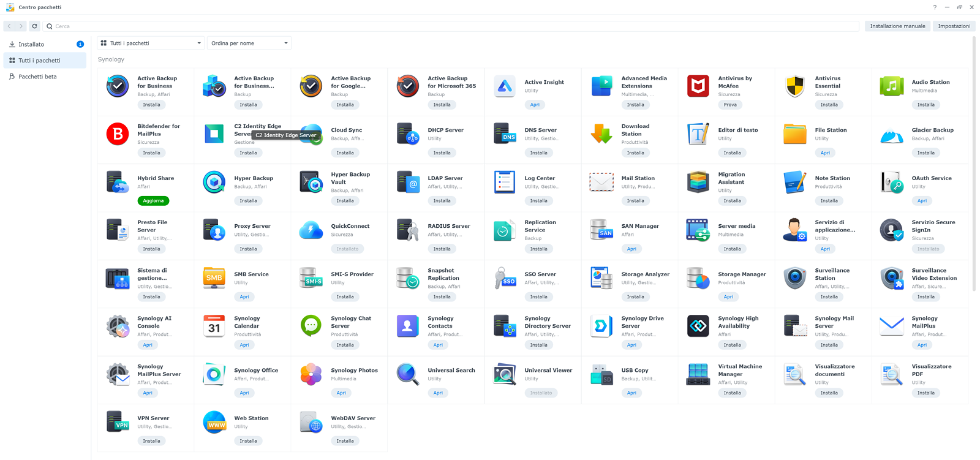Viewport: 980px width, 460px height.
Task: Click the Bitdefender for MailPlus icon
Action: 118,134
